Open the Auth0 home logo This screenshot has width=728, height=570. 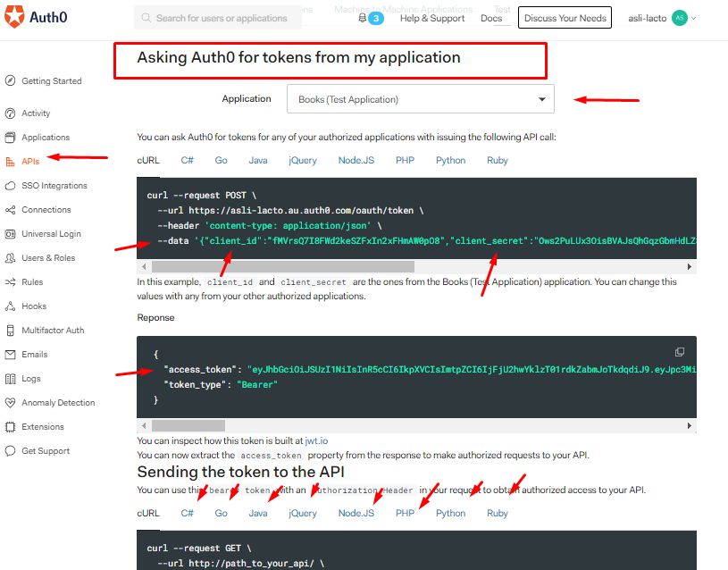click(x=36, y=16)
